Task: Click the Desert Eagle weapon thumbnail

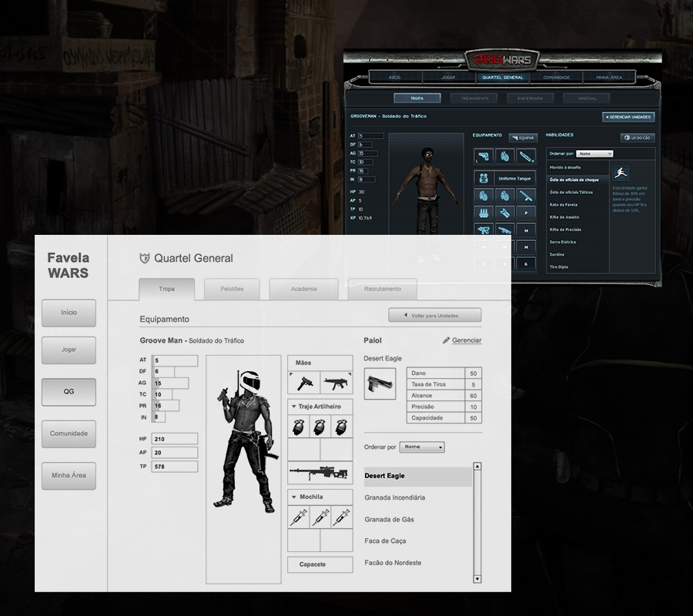Action: [380, 383]
